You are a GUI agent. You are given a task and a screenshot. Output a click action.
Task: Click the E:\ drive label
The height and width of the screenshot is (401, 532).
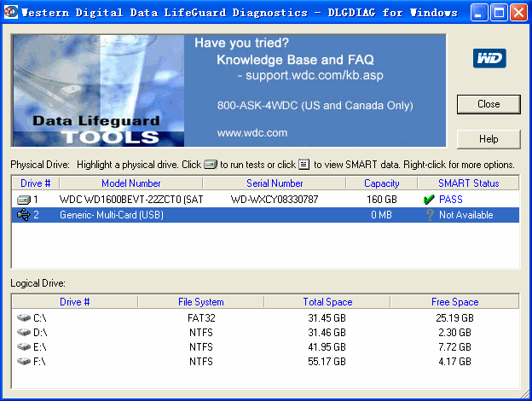(40, 347)
